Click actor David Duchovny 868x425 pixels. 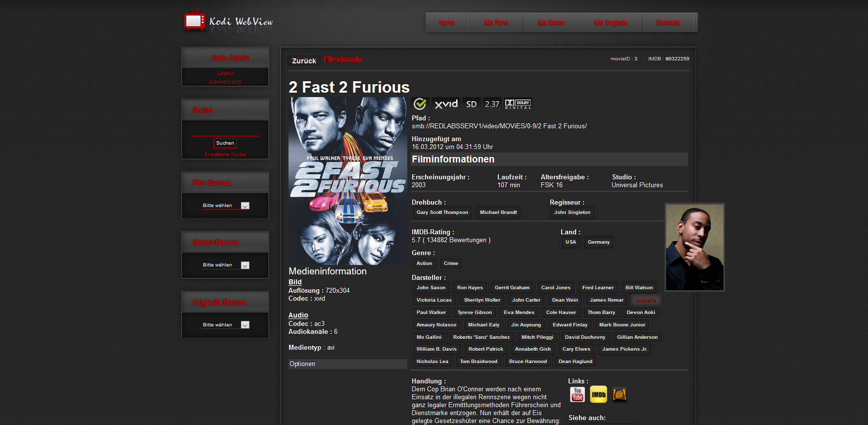click(585, 337)
